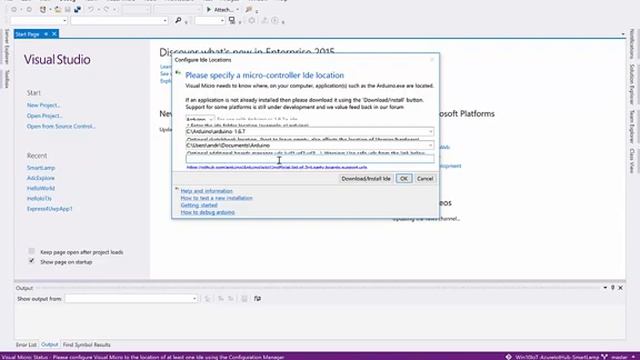Screen dimensions: 640x360
Task: Open the wide combo box in second toolbar
Action: [119, 20]
